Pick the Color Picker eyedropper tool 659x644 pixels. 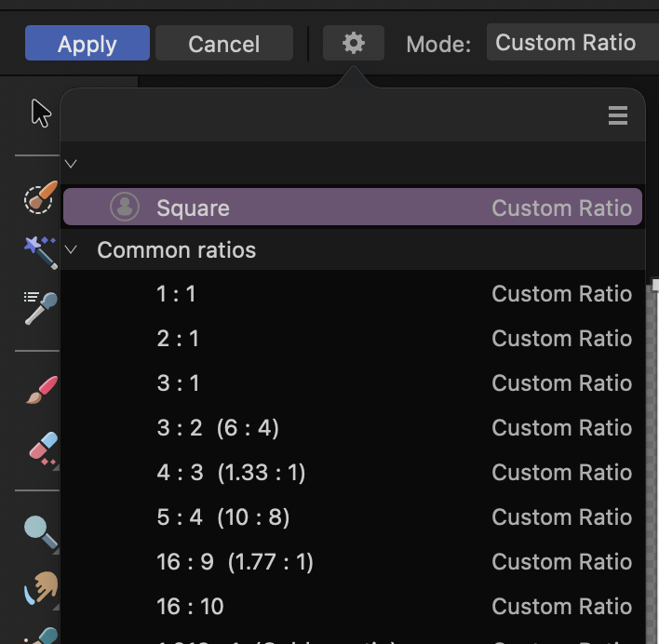(x=40, y=307)
